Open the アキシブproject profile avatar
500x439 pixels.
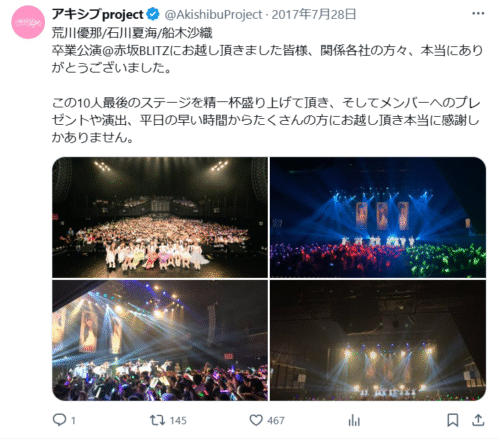pyautogui.click(x=28, y=22)
